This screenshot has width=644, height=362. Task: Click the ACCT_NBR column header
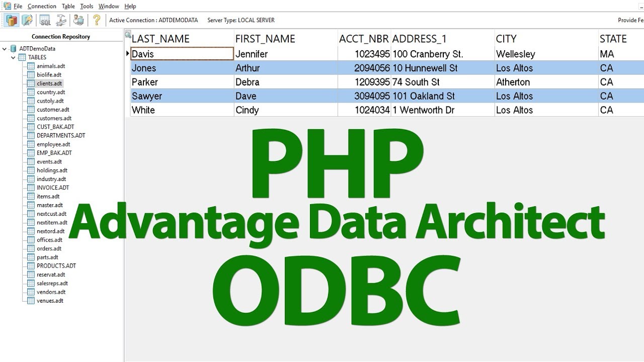364,39
